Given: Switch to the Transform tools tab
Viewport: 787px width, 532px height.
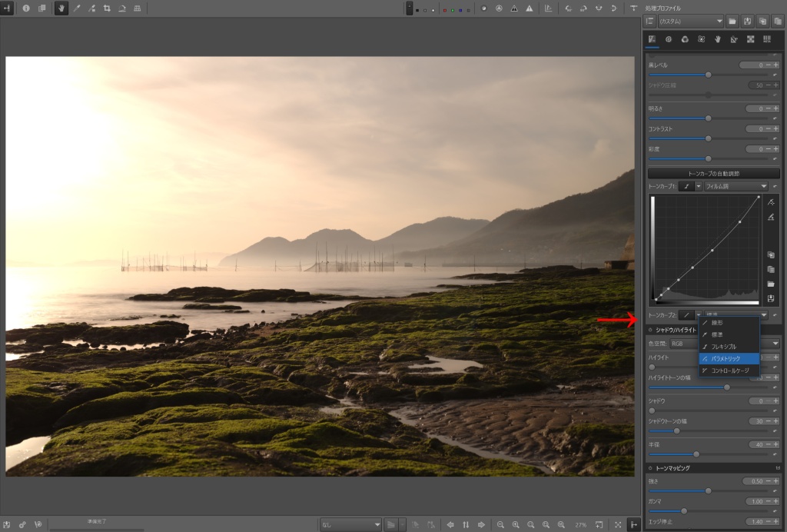Looking at the screenshot, I should (734, 39).
